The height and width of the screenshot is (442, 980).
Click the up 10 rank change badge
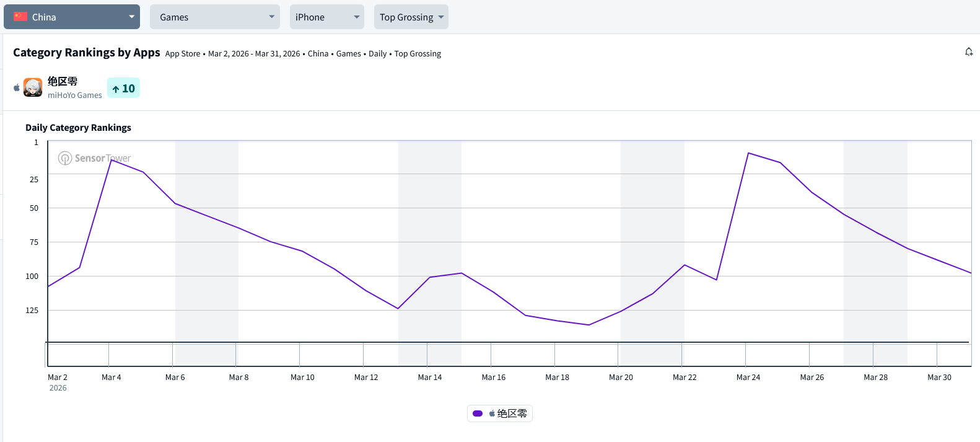(x=124, y=88)
